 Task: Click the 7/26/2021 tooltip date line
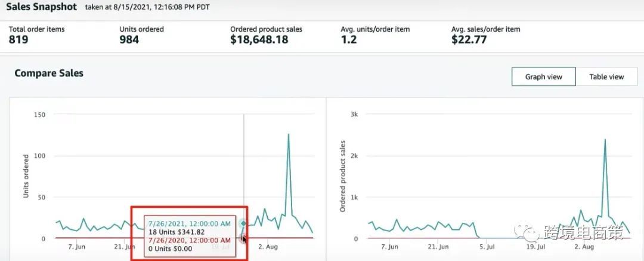190,223
